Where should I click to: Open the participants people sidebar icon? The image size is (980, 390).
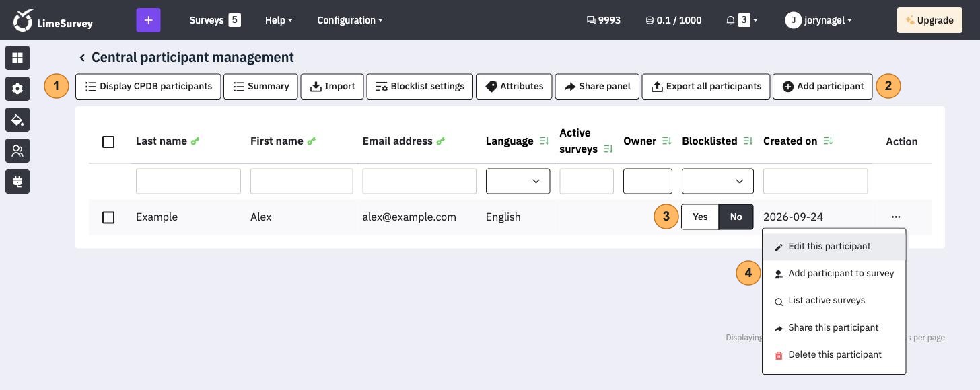coord(17,151)
